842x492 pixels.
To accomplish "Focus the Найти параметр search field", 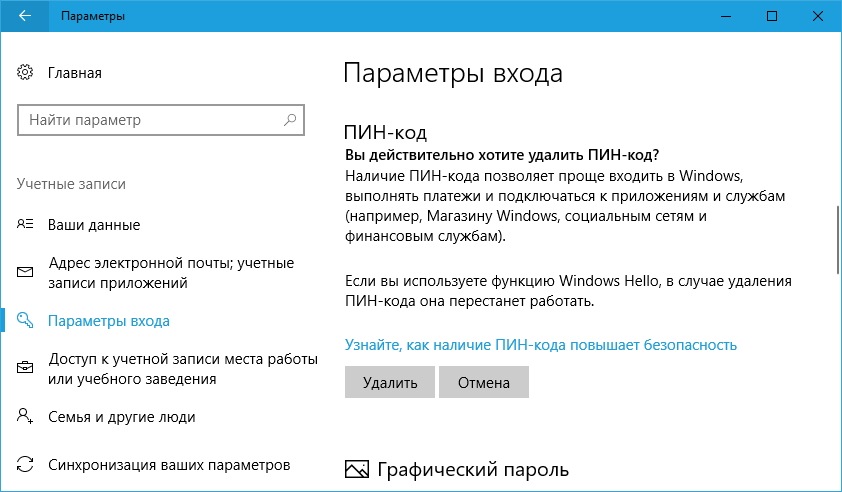I will coord(161,120).
